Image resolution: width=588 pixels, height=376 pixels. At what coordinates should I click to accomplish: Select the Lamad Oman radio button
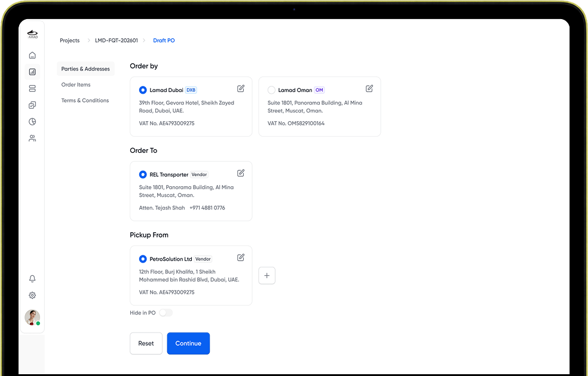point(271,90)
